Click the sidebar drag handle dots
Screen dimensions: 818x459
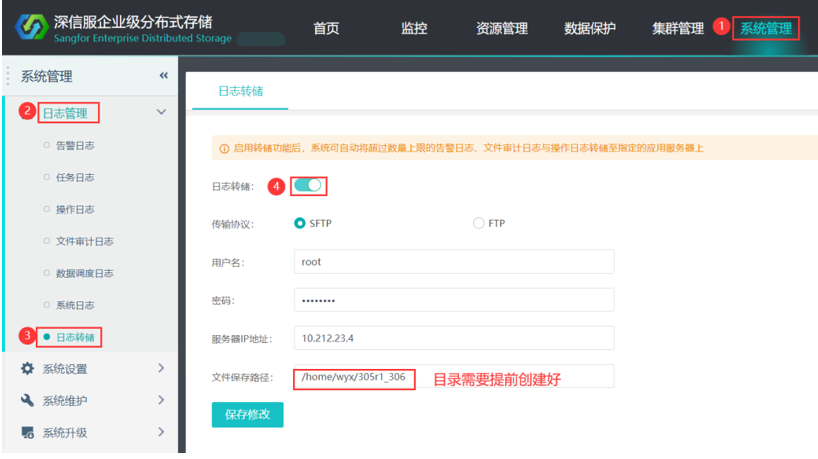pyautogui.click(x=8, y=76)
